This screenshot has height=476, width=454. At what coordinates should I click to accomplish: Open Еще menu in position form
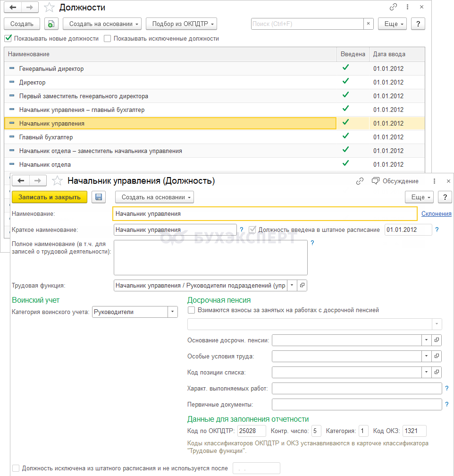(420, 197)
